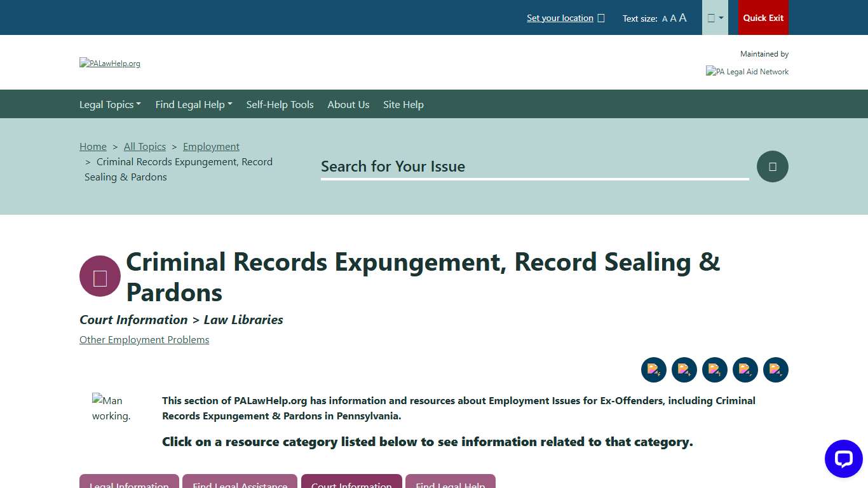
Task: Click the Quick Exit button
Action: click(763, 17)
